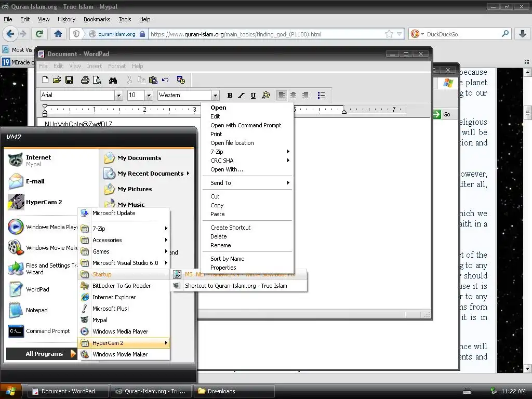
Task: Expand the HyperCam 2 programs folder
Action: (124, 343)
